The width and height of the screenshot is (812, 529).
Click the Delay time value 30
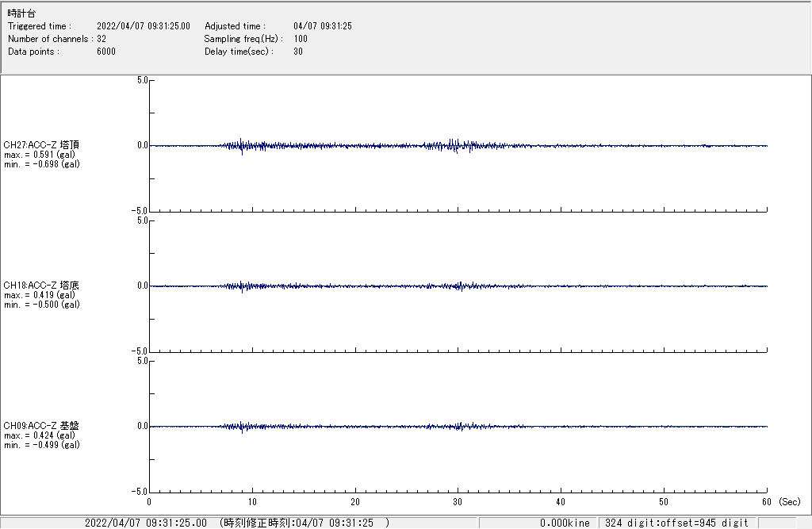(298, 52)
